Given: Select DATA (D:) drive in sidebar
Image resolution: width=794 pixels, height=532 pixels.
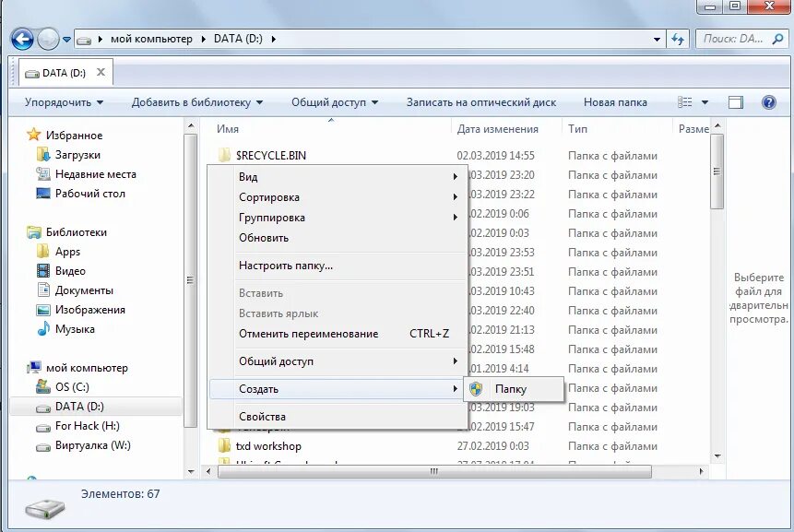Looking at the screenshot, I should click(96, 407).
